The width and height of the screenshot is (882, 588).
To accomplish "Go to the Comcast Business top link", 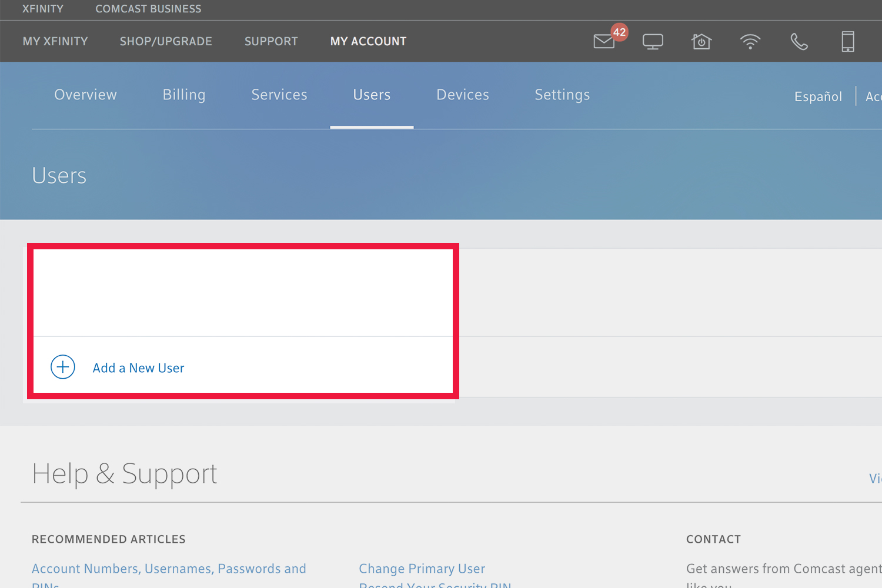I will click(x=148, y=9).
